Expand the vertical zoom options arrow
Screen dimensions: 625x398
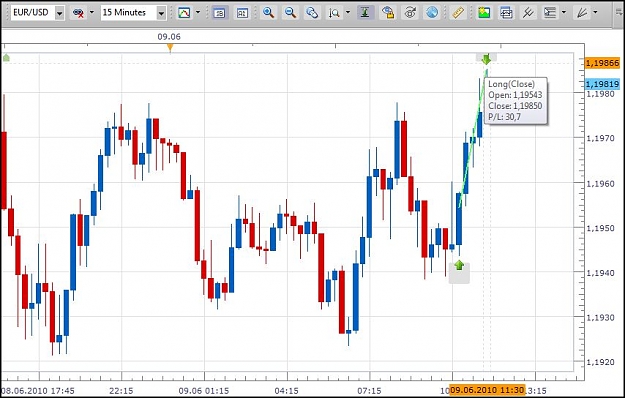tap(348, 13)
